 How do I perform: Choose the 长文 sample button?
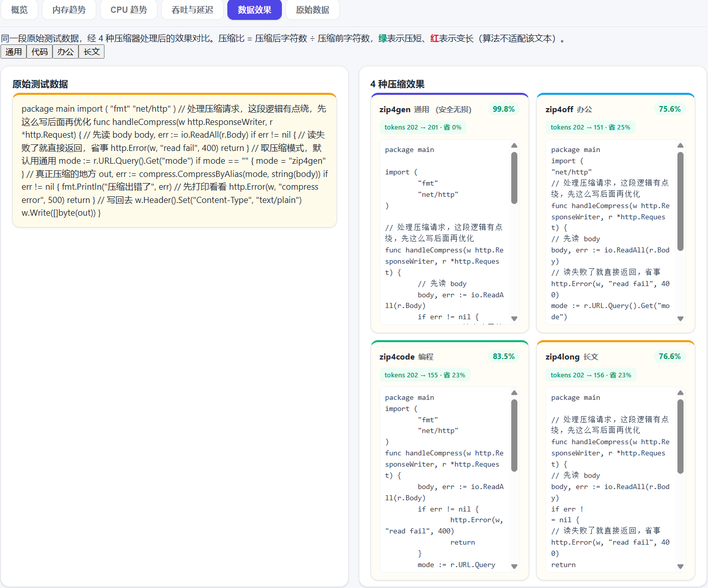92,52
